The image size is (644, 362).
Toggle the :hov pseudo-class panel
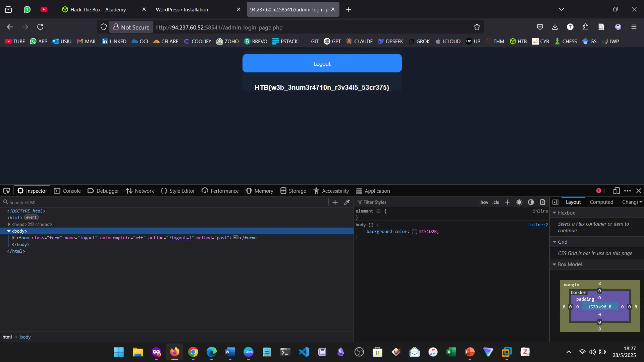484,202
